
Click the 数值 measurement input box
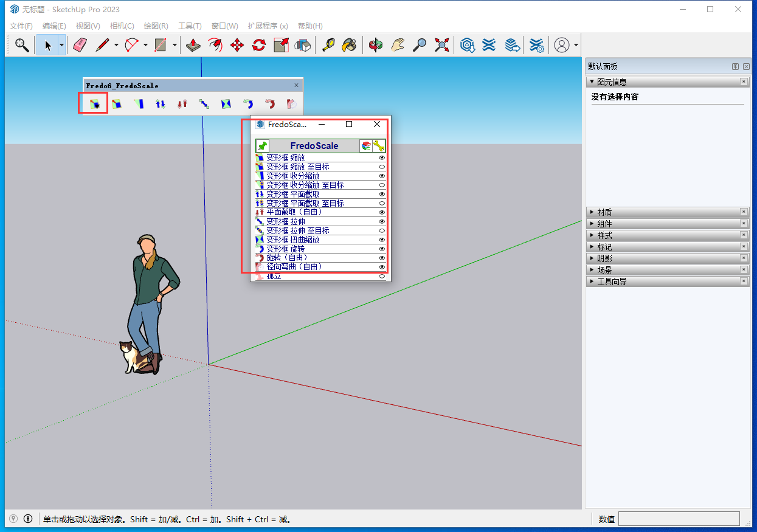(x=679, y=519)
